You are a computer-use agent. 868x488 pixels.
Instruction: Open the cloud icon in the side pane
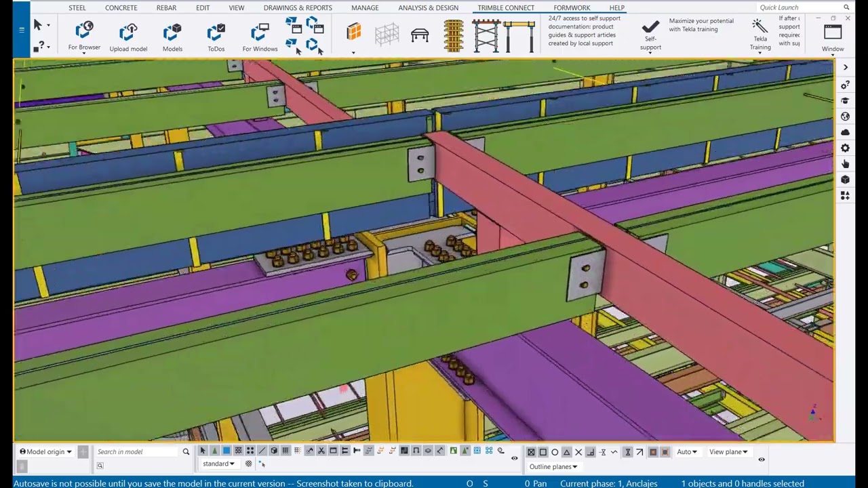coord(845,132)
